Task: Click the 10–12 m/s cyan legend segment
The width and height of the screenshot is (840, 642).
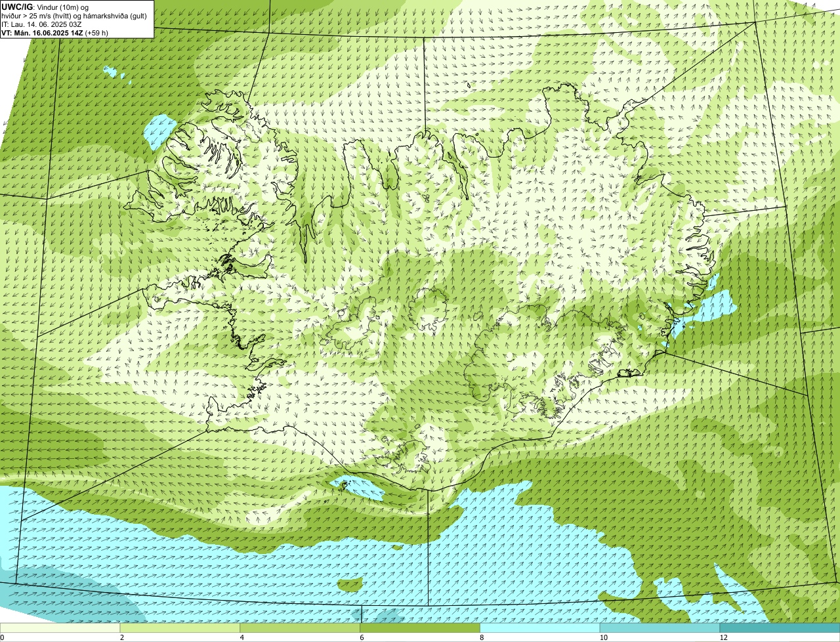Action: pos(660,628)
